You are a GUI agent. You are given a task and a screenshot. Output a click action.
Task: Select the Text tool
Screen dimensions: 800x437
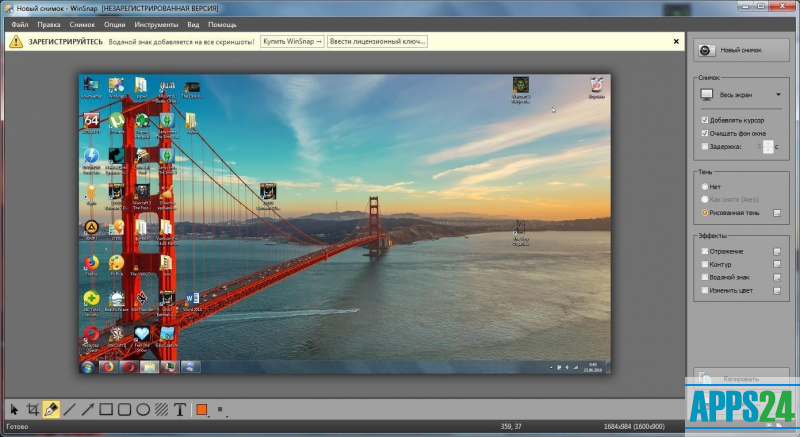180,409
